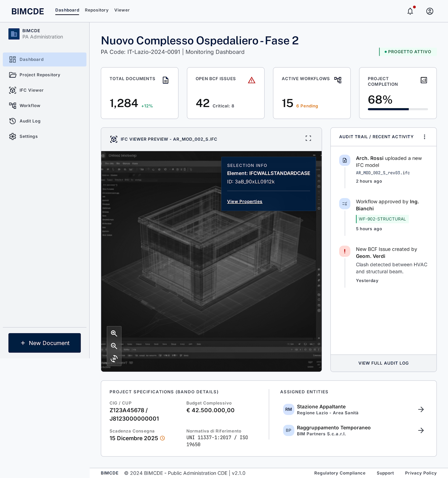Switch to the Viewer top tab
448x478 pixels.
point(122,10)
